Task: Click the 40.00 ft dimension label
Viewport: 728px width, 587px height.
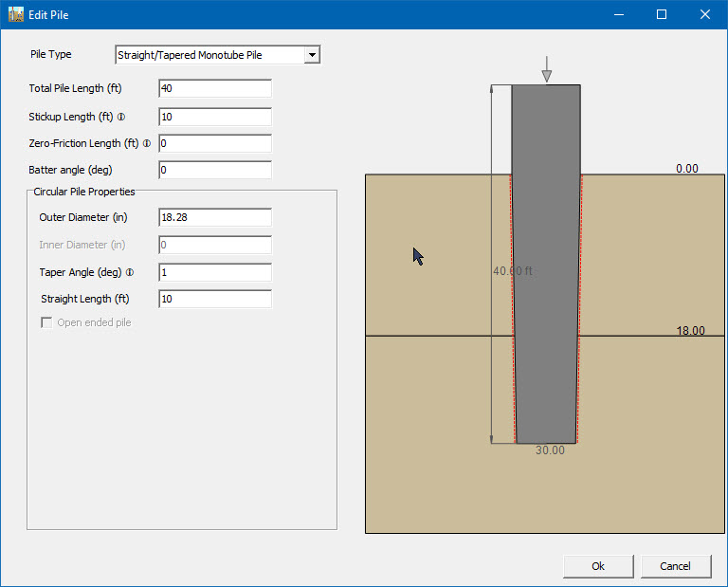Action: tap(513, 271)
